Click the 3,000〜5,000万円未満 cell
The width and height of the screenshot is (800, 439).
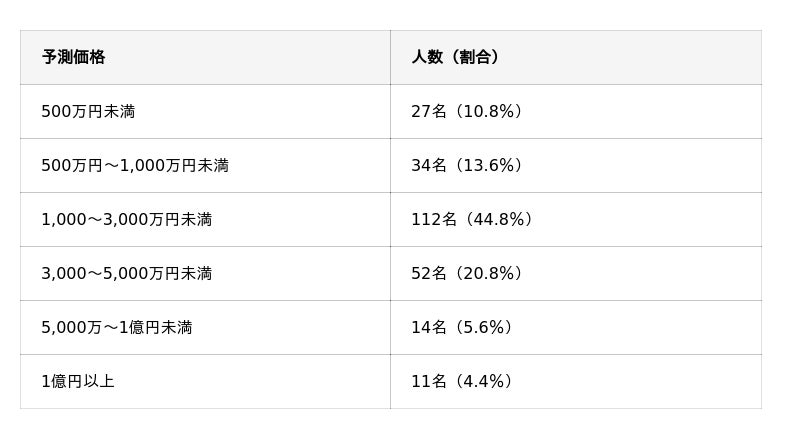point(127,273)
